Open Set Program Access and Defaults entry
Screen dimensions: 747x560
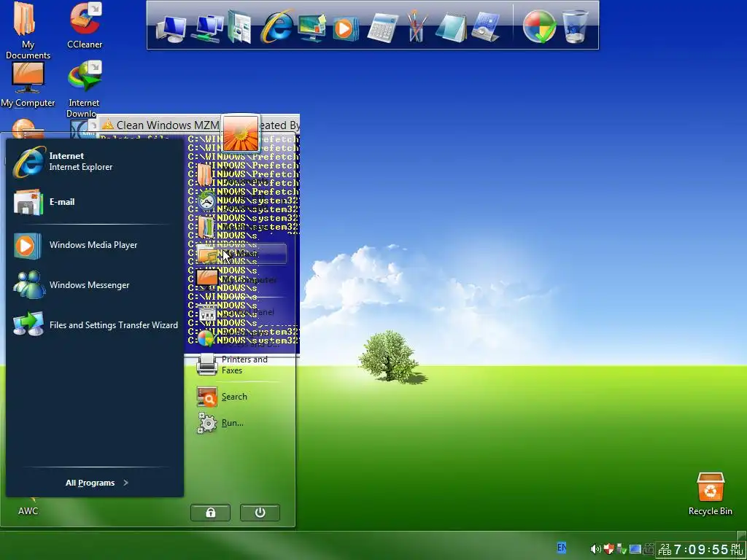click(x=241, y=338)
